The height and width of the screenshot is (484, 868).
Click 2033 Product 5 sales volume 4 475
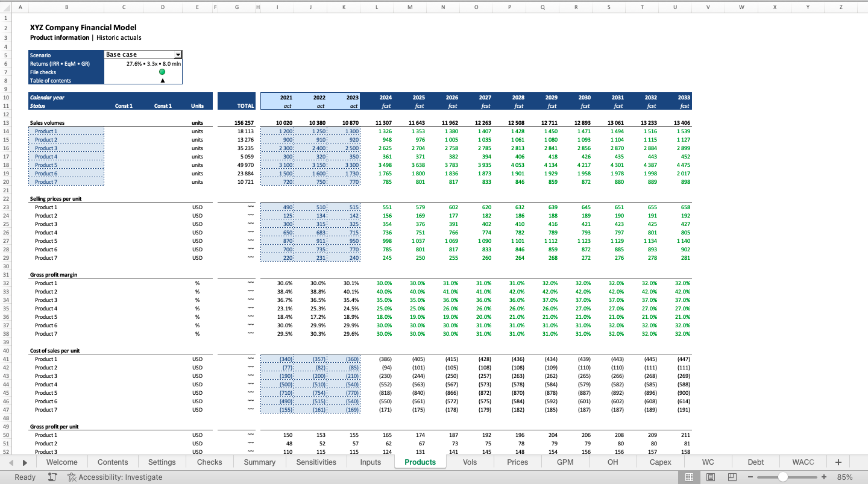click(x=675, y=165)
